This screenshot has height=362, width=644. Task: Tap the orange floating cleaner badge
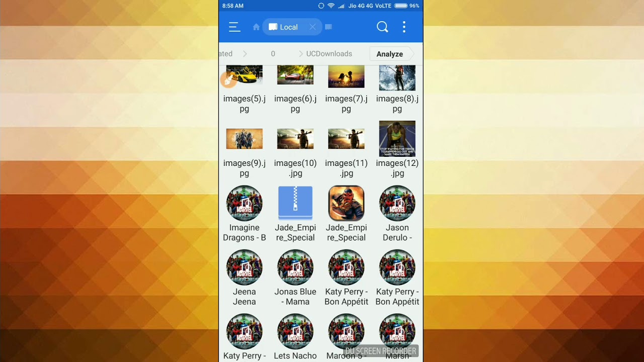tap(229, 79)
